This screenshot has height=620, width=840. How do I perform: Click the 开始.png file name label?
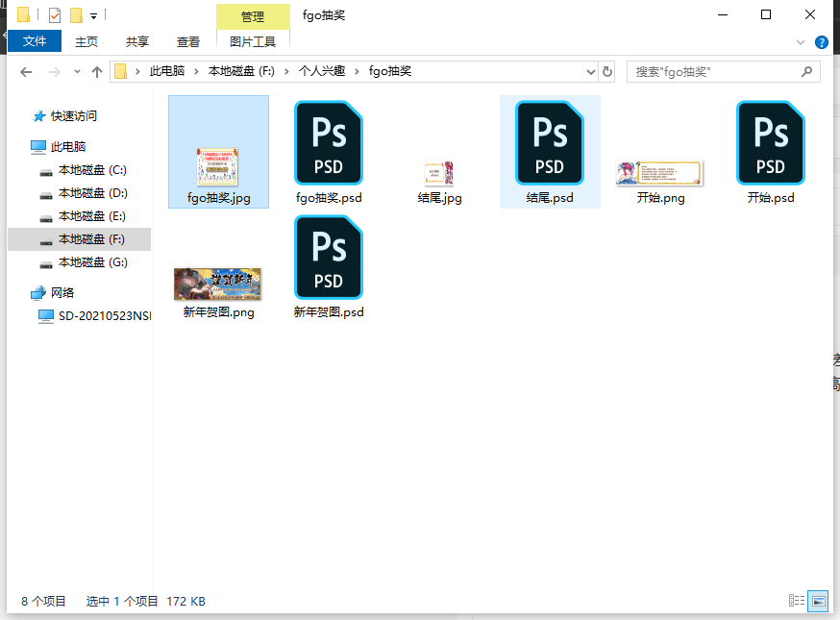(x=660, y=198)
